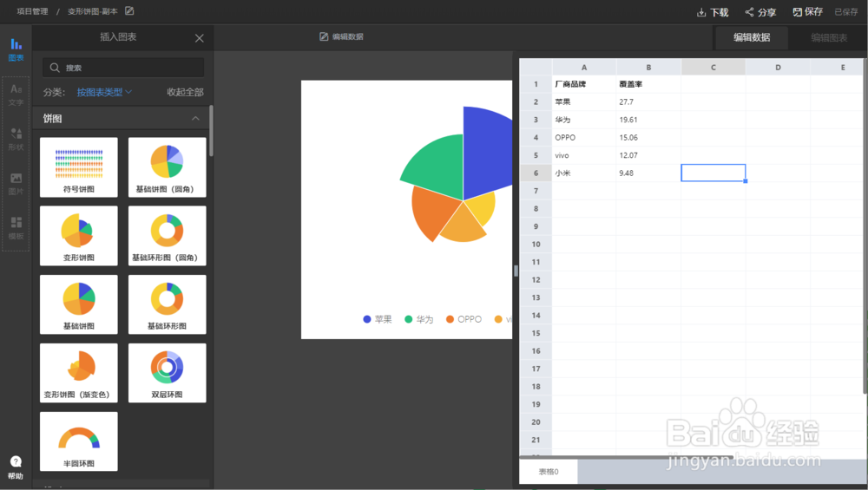Click cell containing 厂商品牌
Screen dimensions: 868x490
click(x=584, y=84)
